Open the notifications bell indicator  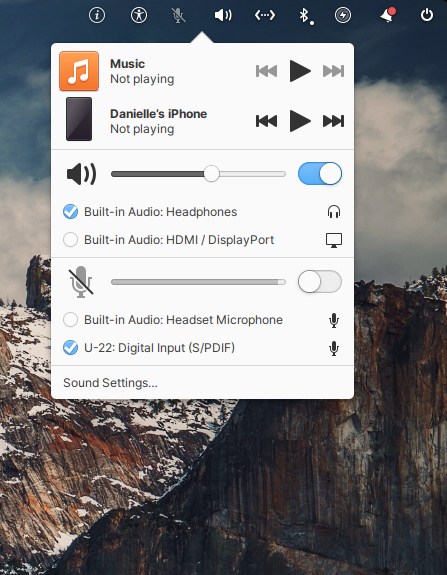(388, 15)
